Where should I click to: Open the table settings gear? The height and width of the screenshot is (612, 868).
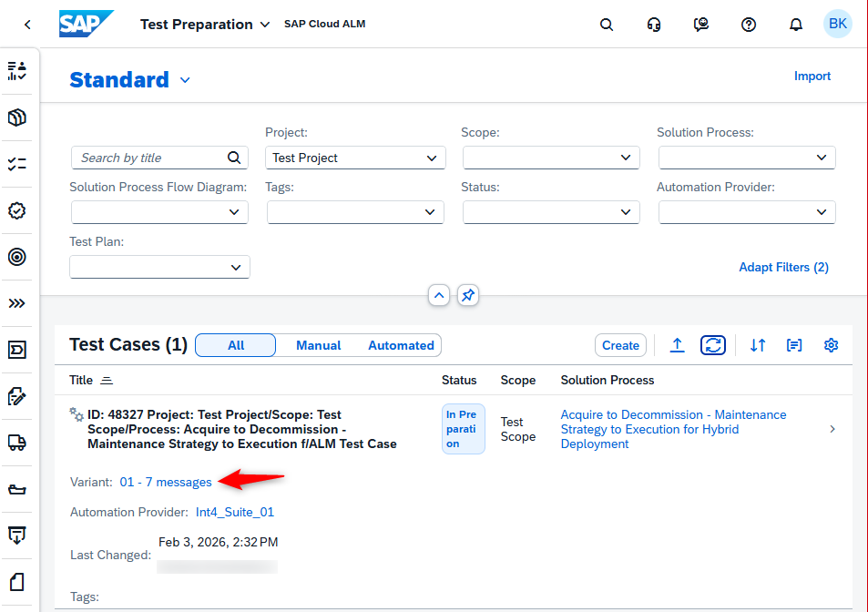[x=831, y=345]
